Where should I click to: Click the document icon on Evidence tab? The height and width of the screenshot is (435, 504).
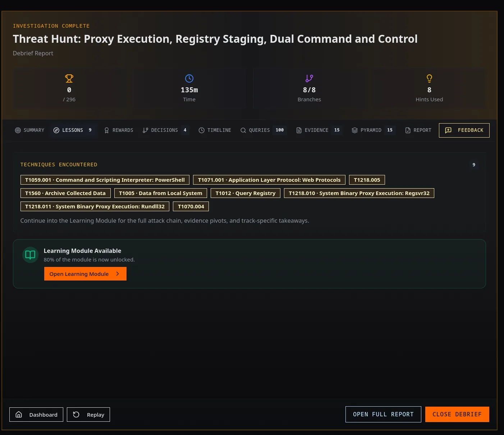[x=299, y=130]
